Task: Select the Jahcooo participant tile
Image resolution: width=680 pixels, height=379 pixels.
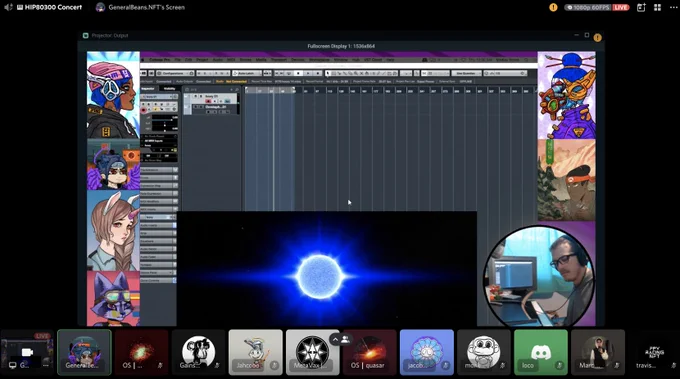Action: (255, 352)
